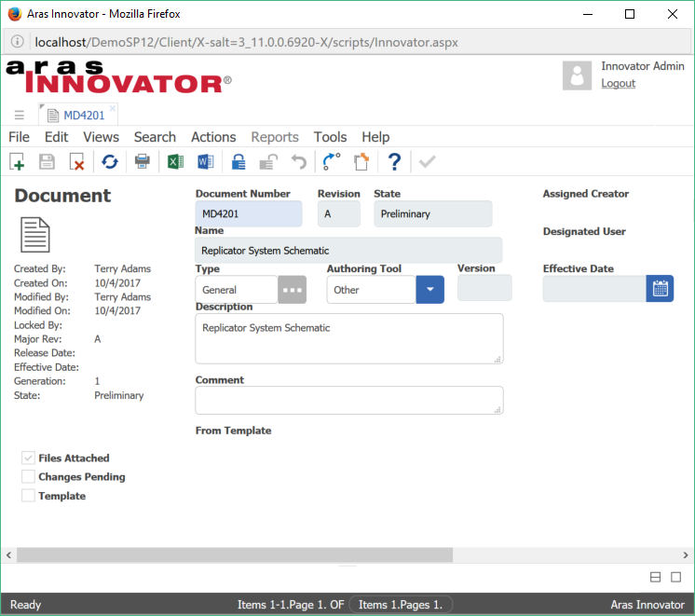Refresh the document with the circular arrows icon
Screen dimensions: 695x616
point(110,162)
